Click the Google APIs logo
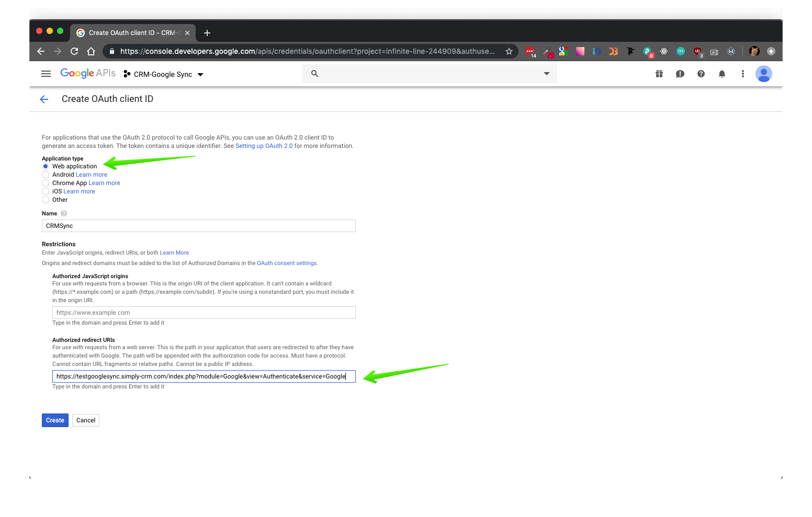The height and width of the screenshot is (517, 812). pyautogui.click(x=88, y=73)
